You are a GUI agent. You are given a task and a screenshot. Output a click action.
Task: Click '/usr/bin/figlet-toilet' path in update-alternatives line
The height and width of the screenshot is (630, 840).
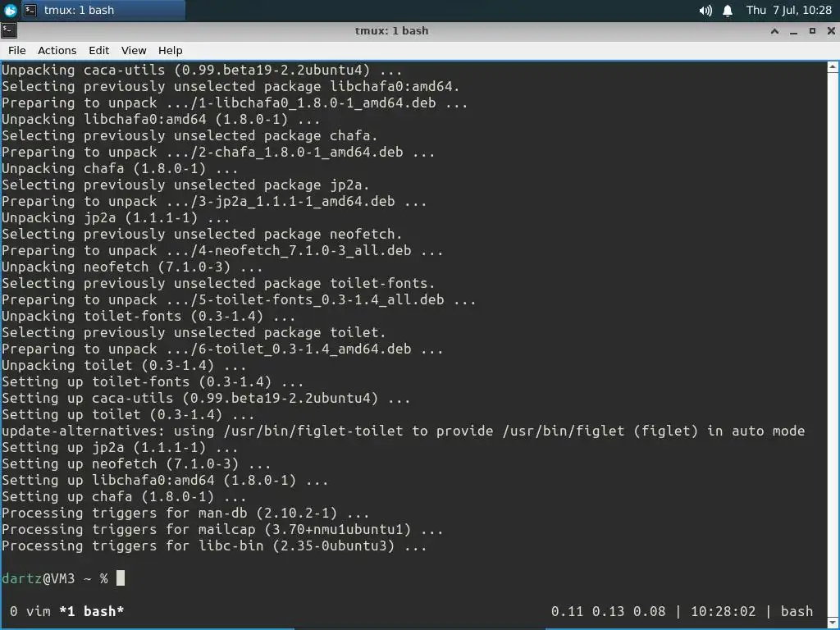[313, 431]
